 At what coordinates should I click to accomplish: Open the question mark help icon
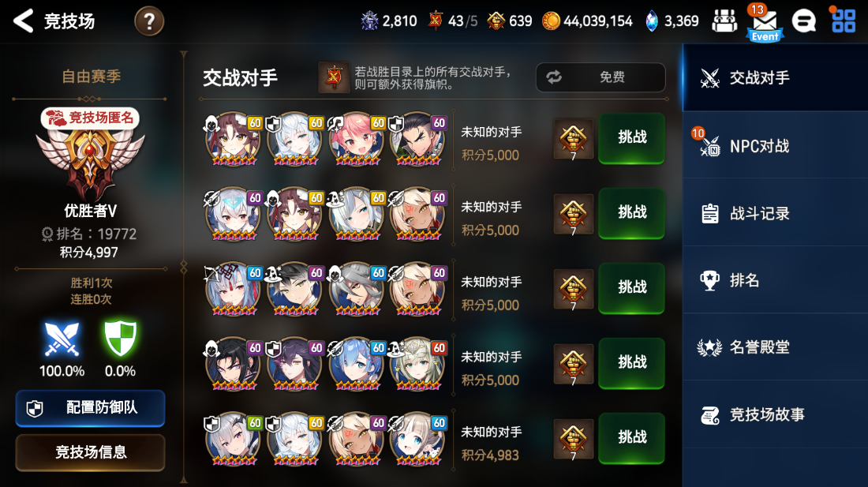[149, 21]
